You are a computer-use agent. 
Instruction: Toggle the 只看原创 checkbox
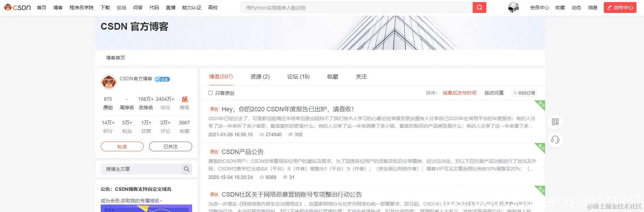pos(211,93)
